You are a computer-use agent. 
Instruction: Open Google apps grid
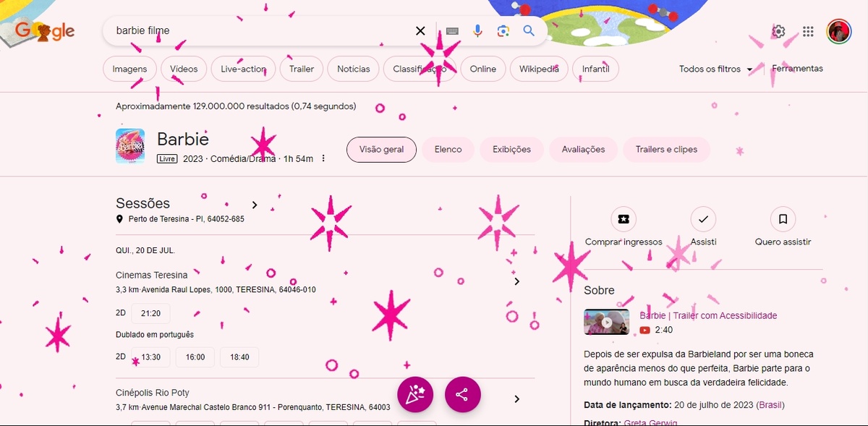coord(809,31)
